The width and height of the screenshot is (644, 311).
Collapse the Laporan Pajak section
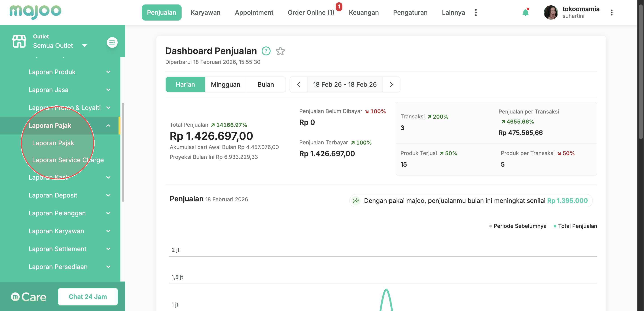tap(108, 125)
